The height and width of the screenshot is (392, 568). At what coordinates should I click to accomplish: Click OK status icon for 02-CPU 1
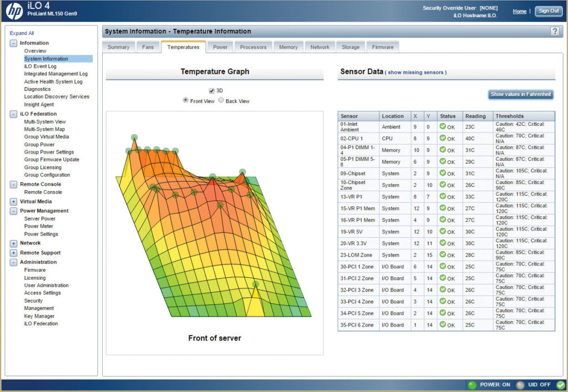tap(443, 138)
